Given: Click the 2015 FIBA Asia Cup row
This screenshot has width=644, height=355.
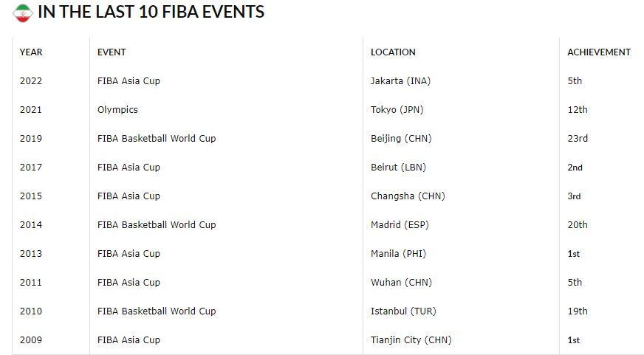Looking at the screenshot, I should [129, 196].
